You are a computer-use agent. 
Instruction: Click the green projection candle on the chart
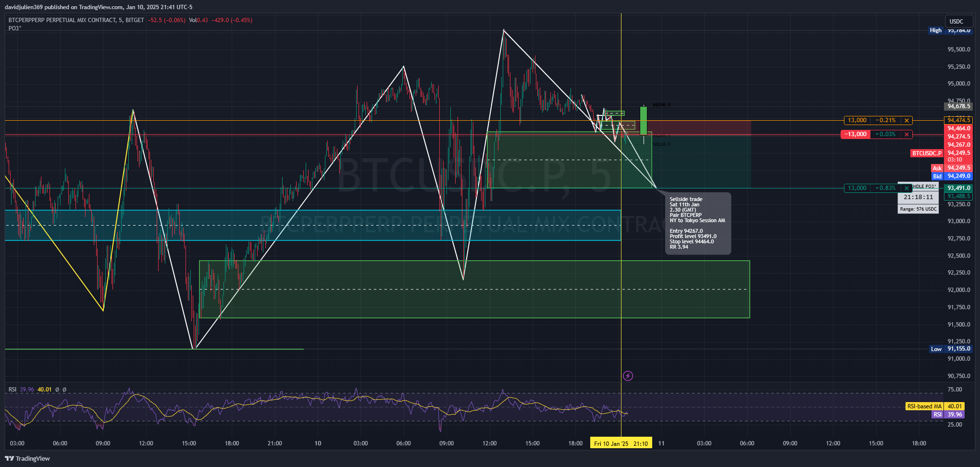click(x=644, y=121)
